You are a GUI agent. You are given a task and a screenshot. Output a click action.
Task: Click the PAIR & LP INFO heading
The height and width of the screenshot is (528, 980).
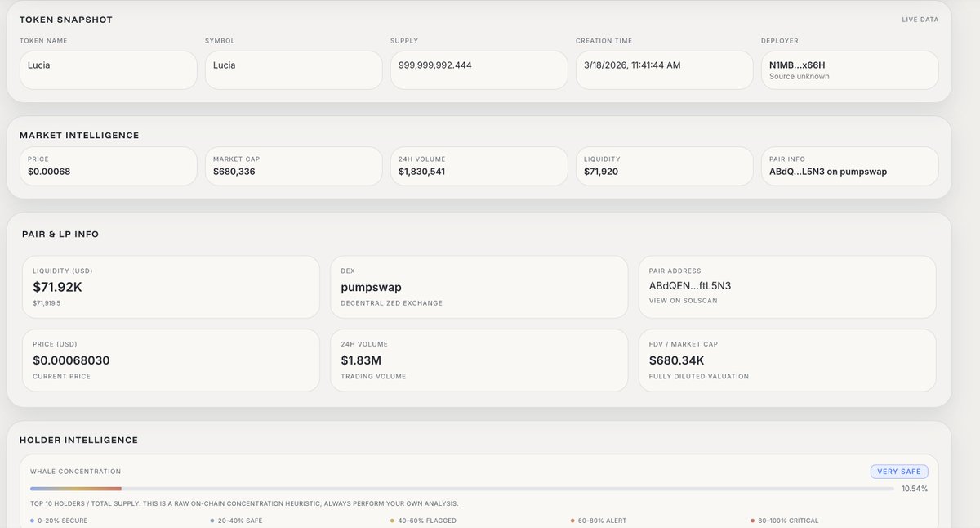point(60,235)
